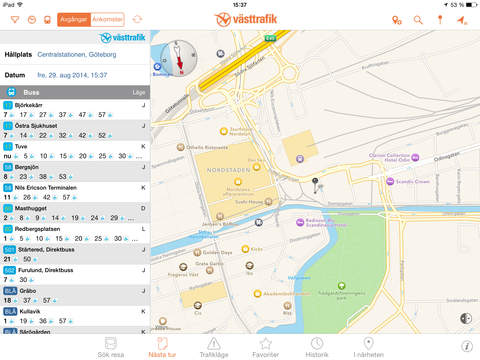The width and height of the screenshot is (480, 360).
Task: Select the bus transport icon in toolbar
Action: (47, 20)
